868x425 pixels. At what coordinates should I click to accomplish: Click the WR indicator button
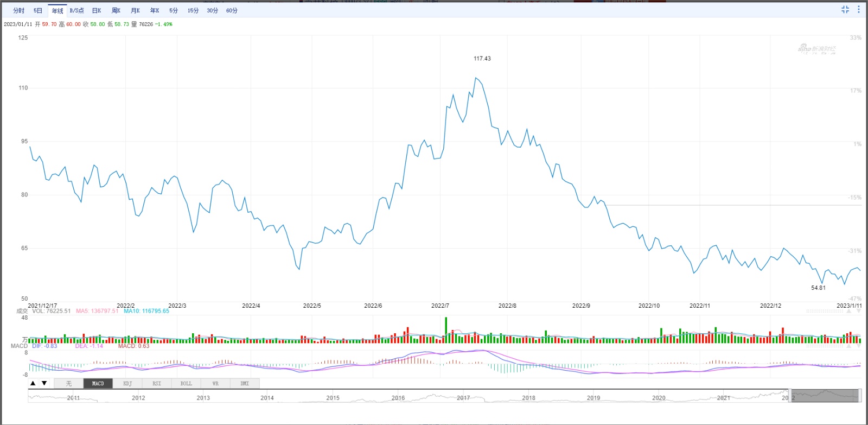215,383
